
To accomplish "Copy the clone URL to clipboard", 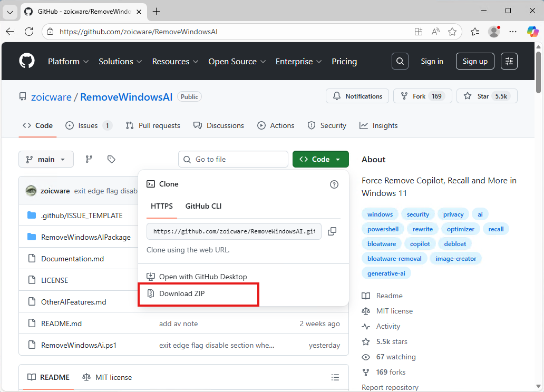I will [x=332, y=231].
